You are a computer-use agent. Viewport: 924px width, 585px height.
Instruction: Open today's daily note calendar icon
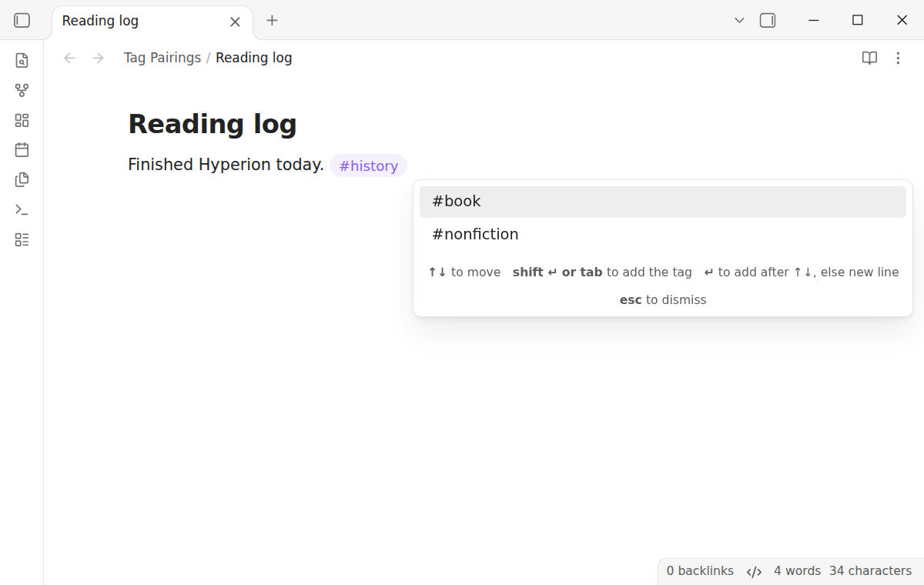point(22,150)
